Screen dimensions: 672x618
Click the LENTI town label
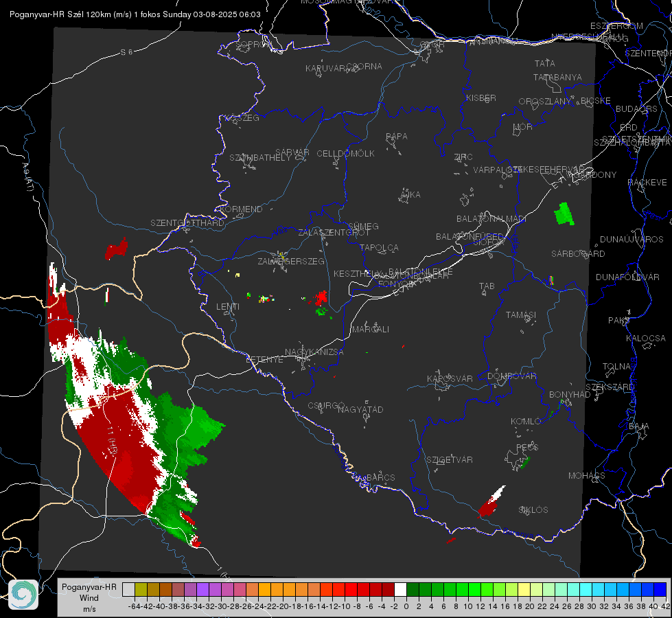228,306
